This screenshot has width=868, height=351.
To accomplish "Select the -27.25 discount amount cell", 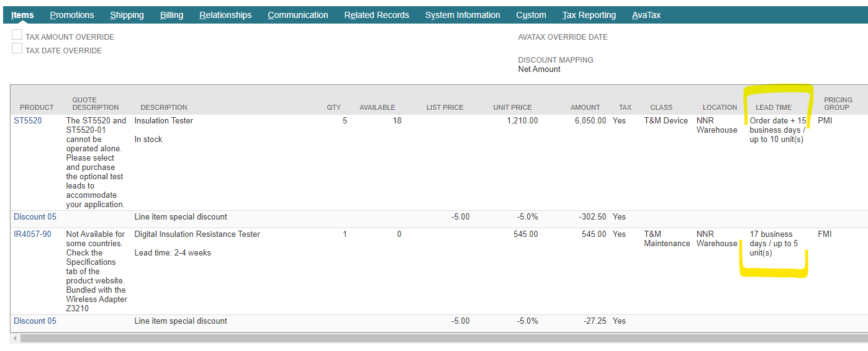I will coord(594,321).
